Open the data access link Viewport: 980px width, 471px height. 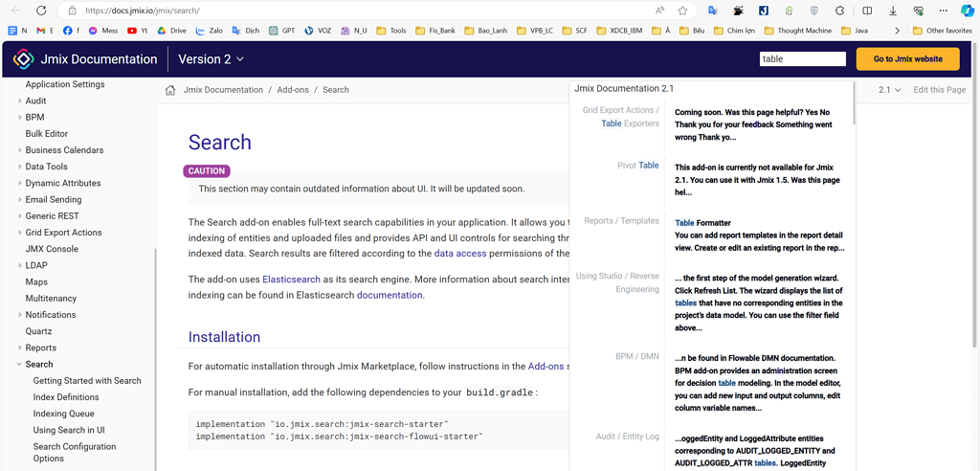point(460,254)
